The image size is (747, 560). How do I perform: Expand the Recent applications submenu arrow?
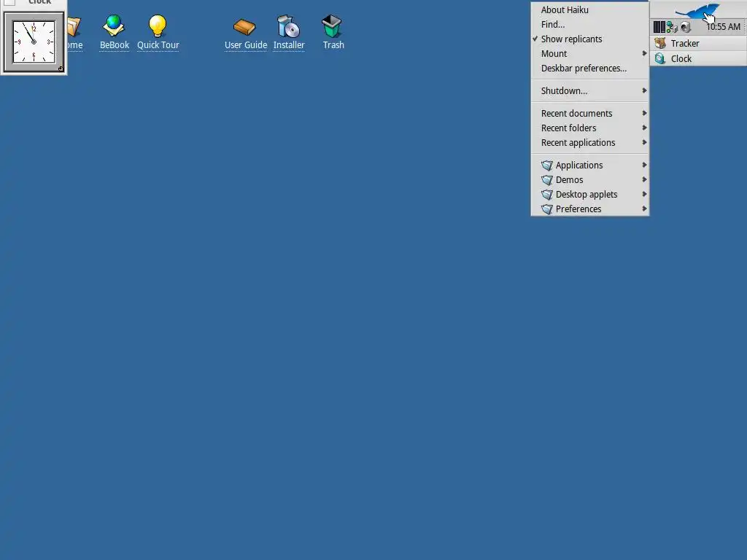(644, 142)
